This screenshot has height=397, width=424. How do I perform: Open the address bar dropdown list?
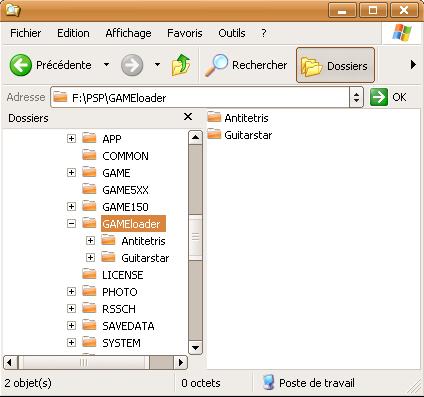(356, 97)
